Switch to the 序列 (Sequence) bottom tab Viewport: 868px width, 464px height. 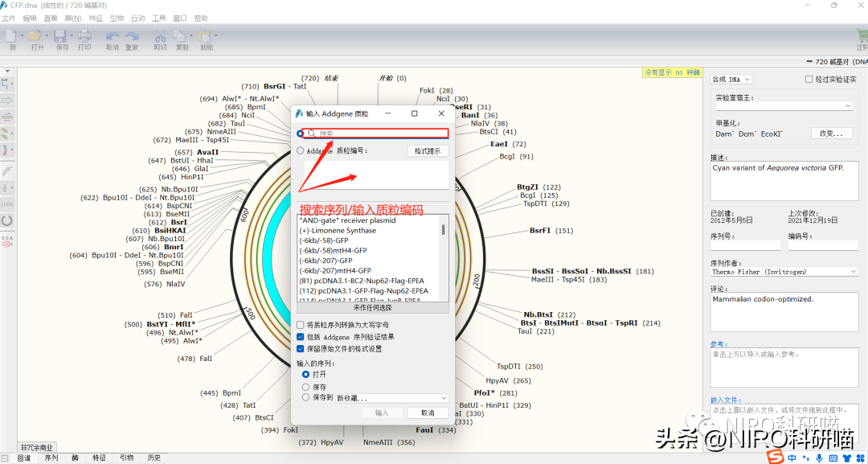[51, 458]
